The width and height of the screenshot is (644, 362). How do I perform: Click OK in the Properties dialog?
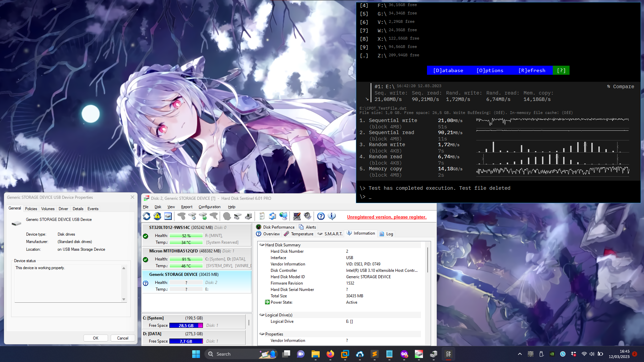[x=96, y=338]
